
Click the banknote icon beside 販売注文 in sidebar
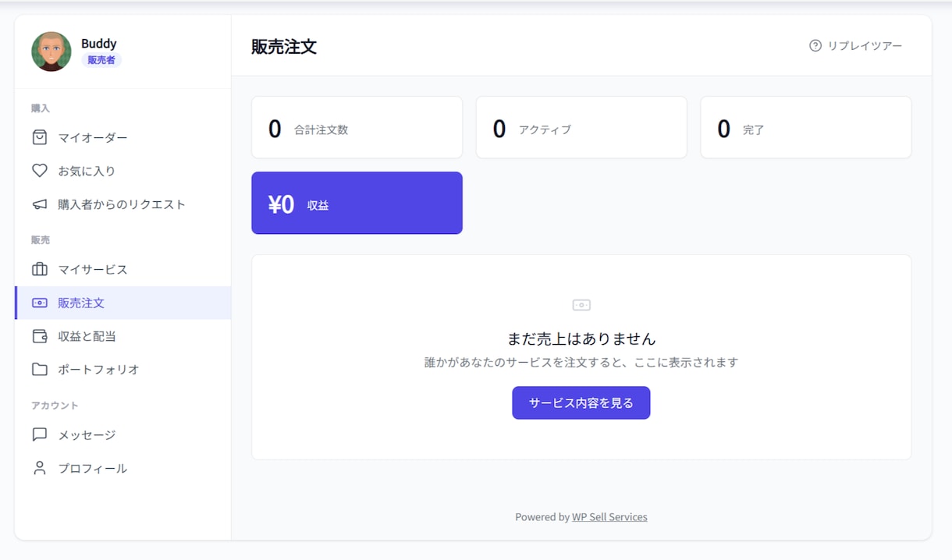click(39, 303)
